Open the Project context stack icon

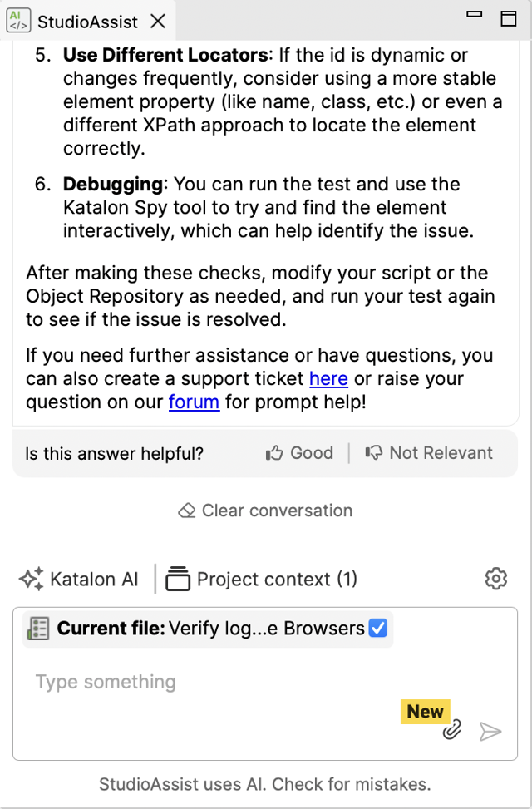(178, 579)
